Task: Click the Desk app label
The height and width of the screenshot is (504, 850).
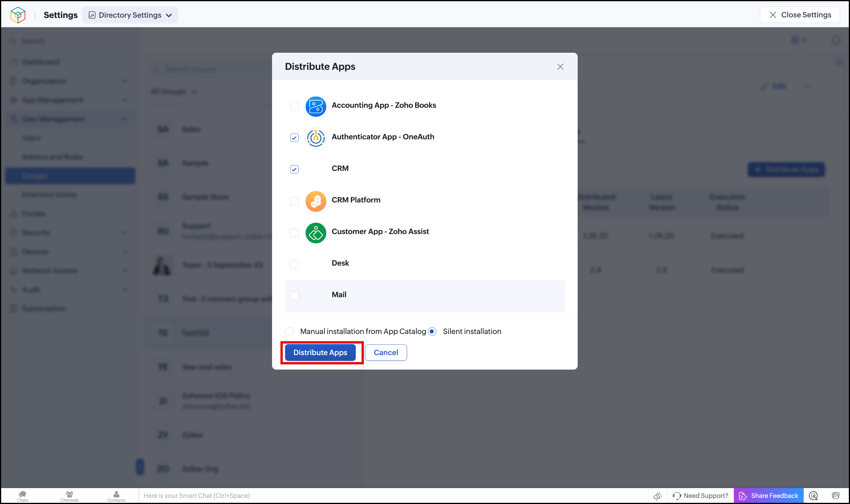Action: point(340,263)
